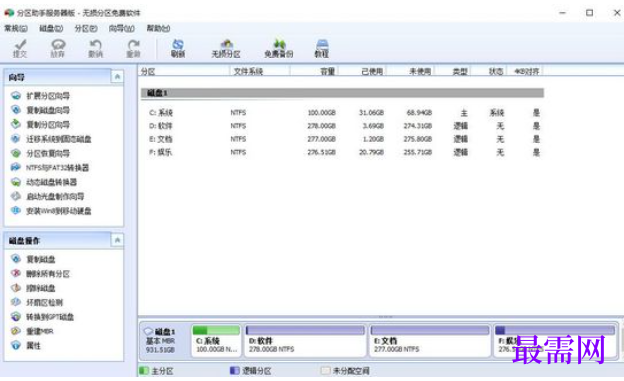Collapse the 向导 panel with its arrow

pos(117,76)
